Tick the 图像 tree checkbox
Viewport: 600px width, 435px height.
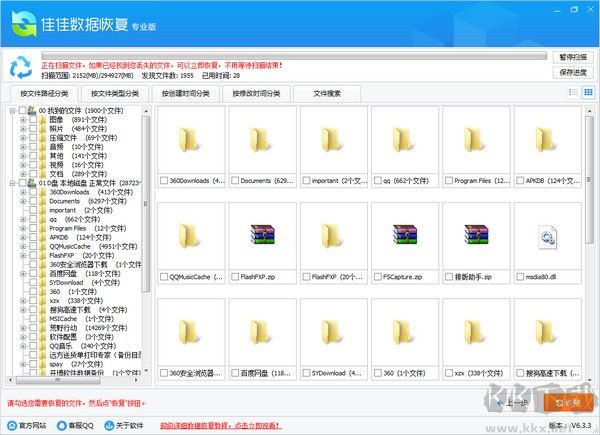(33, 120)
